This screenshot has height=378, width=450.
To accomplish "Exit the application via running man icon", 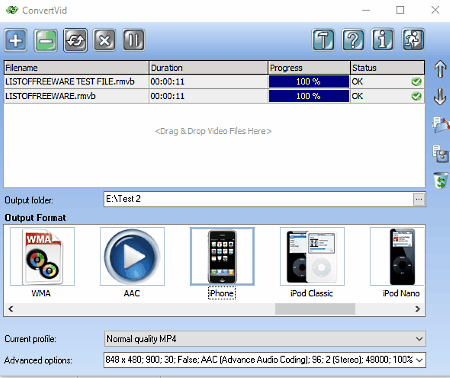I will [413, 40].
